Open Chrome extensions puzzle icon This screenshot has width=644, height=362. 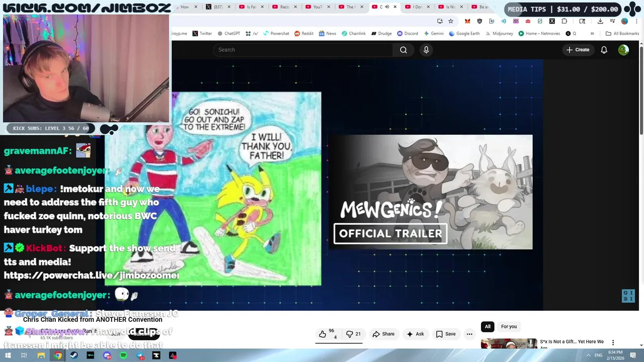(564, 21)
